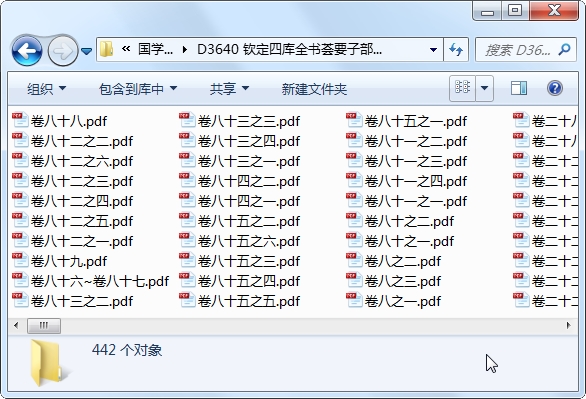This screenshot has height=399, width=586.
Task: Change view with the view icon button
Action: click(462, 88)
